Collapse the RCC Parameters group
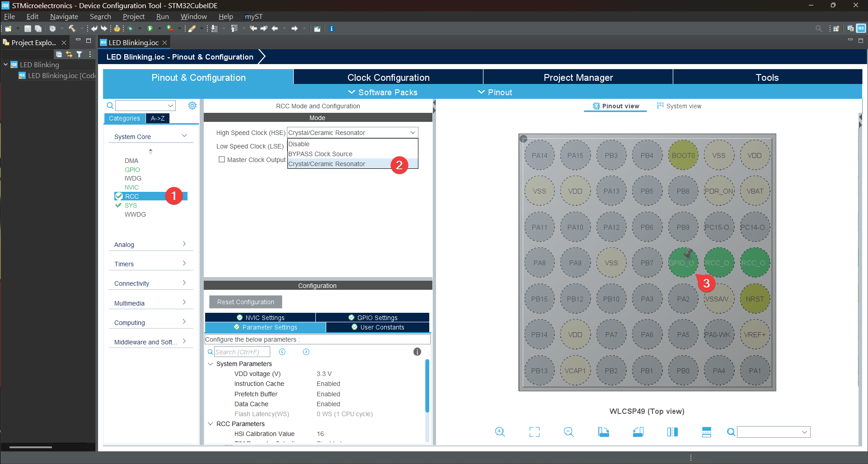 (210, 424)
